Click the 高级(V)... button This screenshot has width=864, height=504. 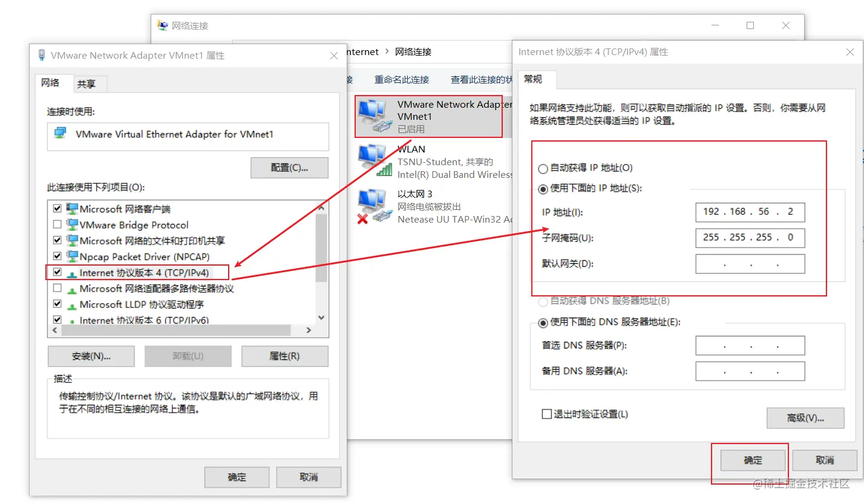point(806,418)
